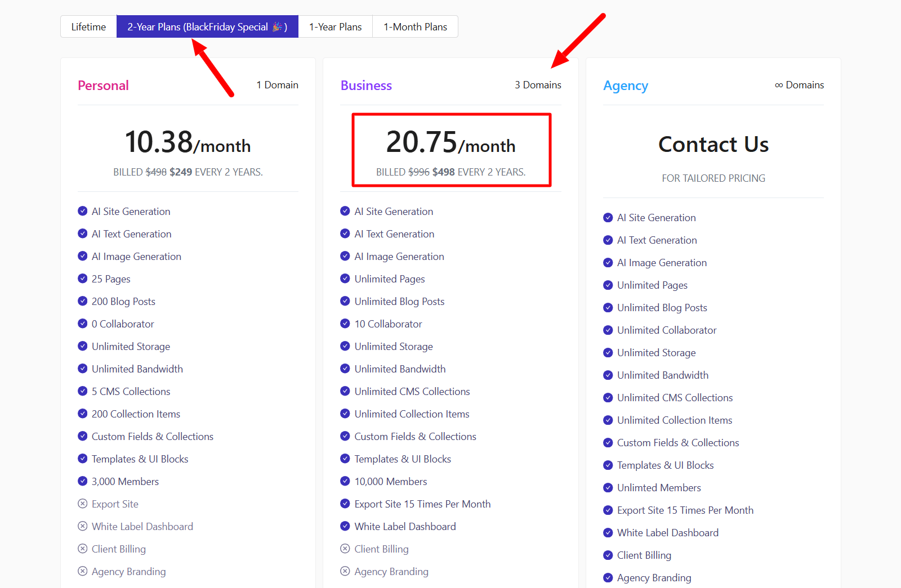Image resolution: width=901 pixels, height=588 pixels.
Task: Click checkmark beside Agency Unlimited Collaborator
Action: 608,330
